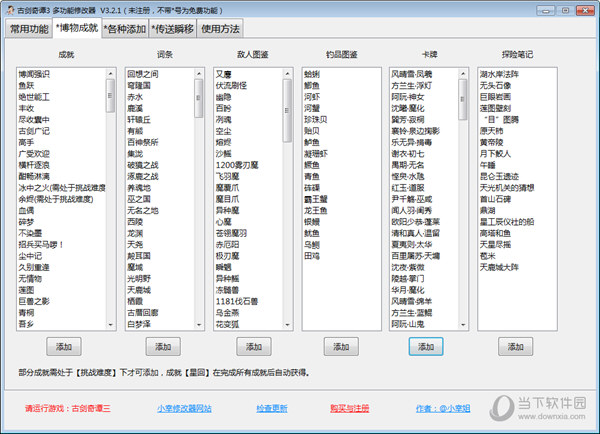Click 添加 button under the 成就 list
The height and width of the screenshot is (434, 600).
tap(64, 347)
